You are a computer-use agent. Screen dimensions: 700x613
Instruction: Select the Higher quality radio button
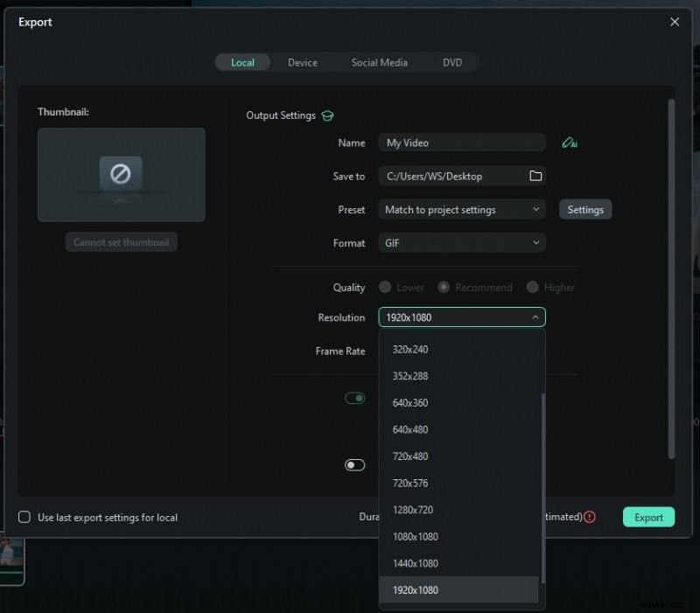tap(531, 287)
